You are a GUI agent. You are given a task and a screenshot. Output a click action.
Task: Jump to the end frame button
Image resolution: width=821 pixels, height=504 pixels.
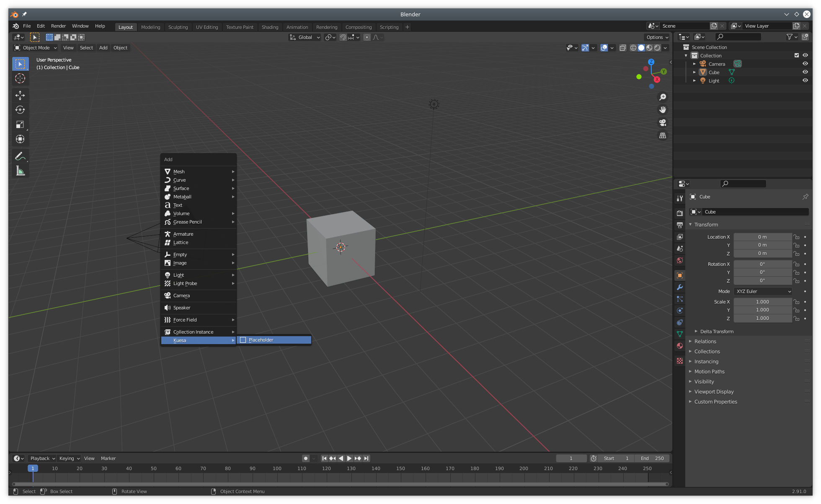367,458
